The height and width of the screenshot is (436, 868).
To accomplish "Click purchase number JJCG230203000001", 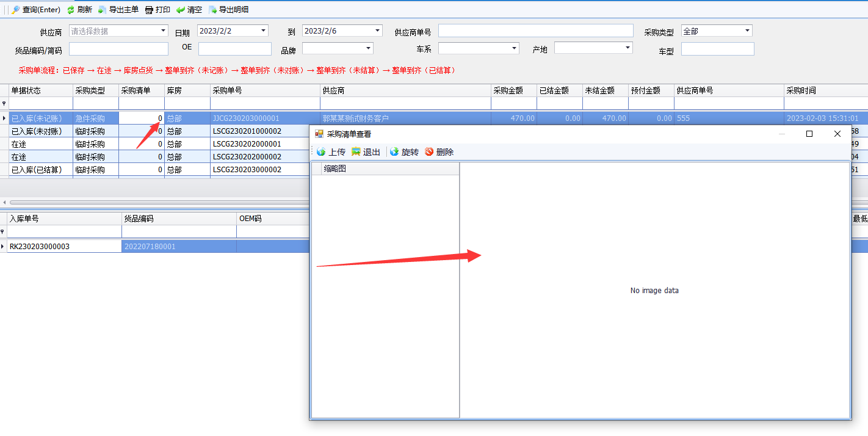I will 246,118.
